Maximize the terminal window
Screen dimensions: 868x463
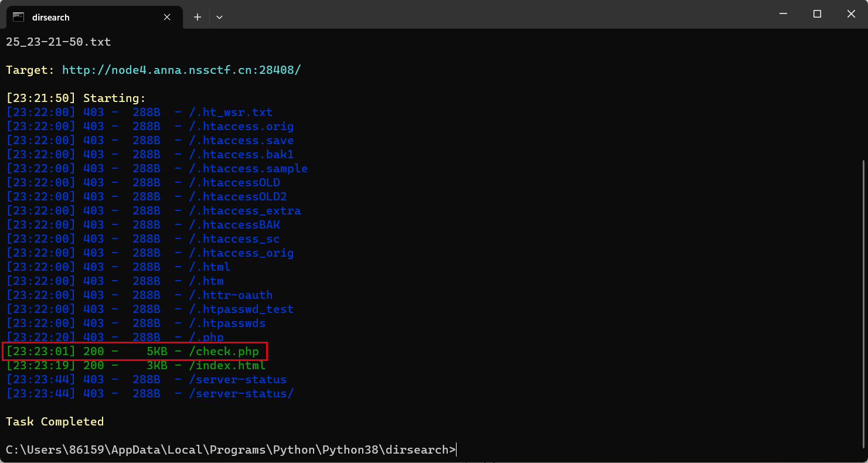pos(817,14)
